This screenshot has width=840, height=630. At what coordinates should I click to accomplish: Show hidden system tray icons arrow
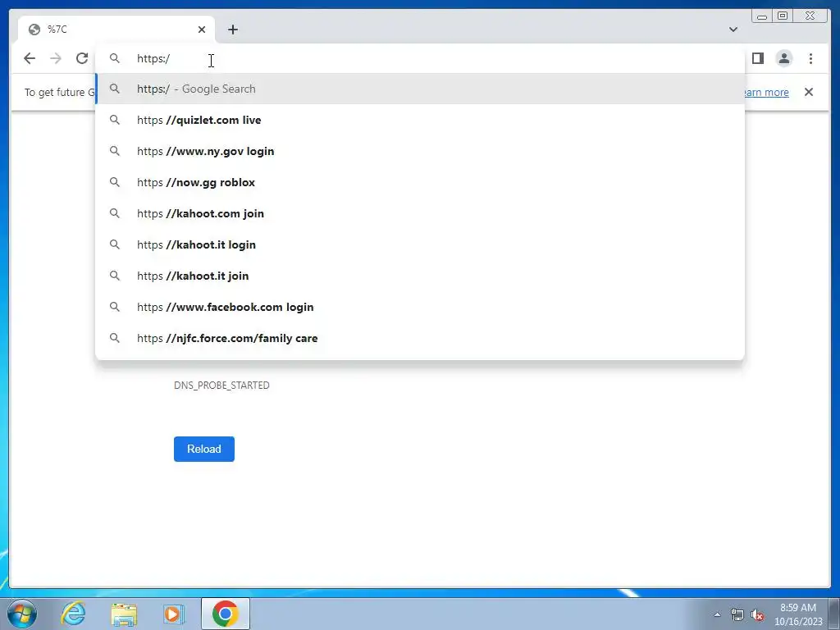pos(717,614)
